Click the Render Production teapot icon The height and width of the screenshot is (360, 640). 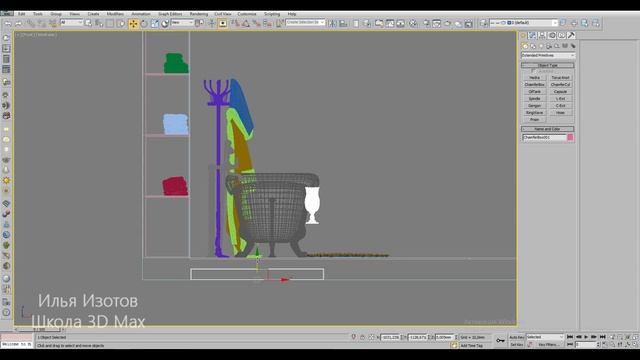click(447, 23)
